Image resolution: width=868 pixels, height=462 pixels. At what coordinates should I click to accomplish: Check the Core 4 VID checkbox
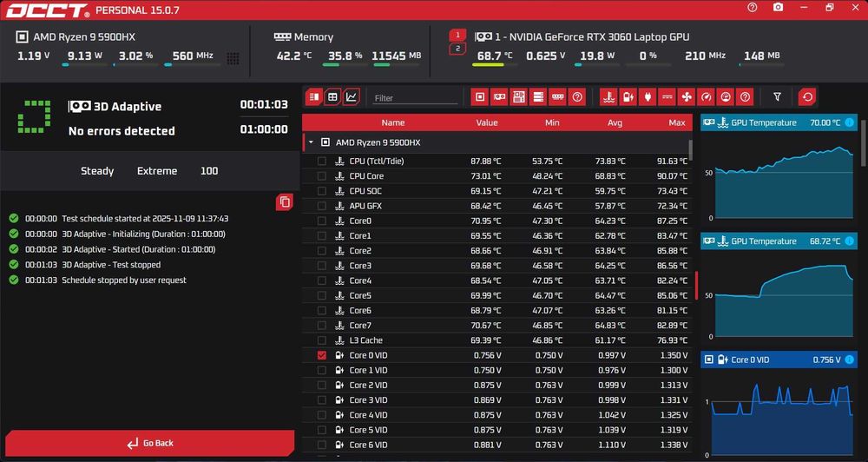click(x=322, y=415)
